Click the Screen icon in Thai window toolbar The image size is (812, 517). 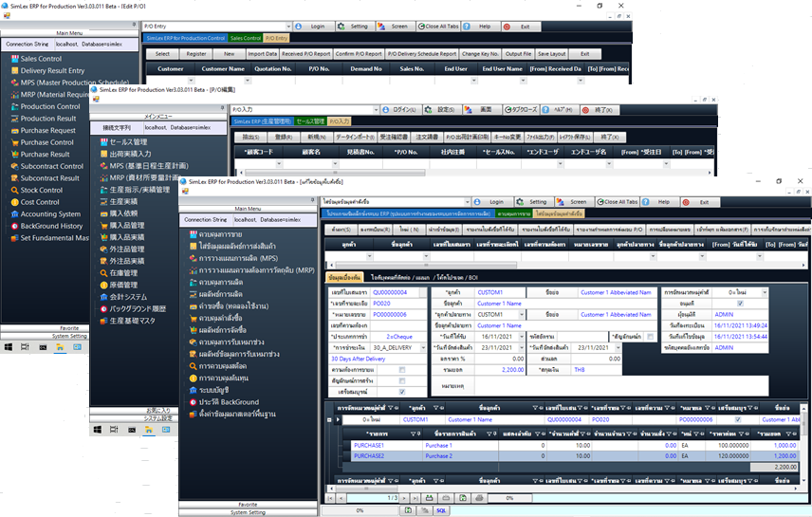(573, 202)
